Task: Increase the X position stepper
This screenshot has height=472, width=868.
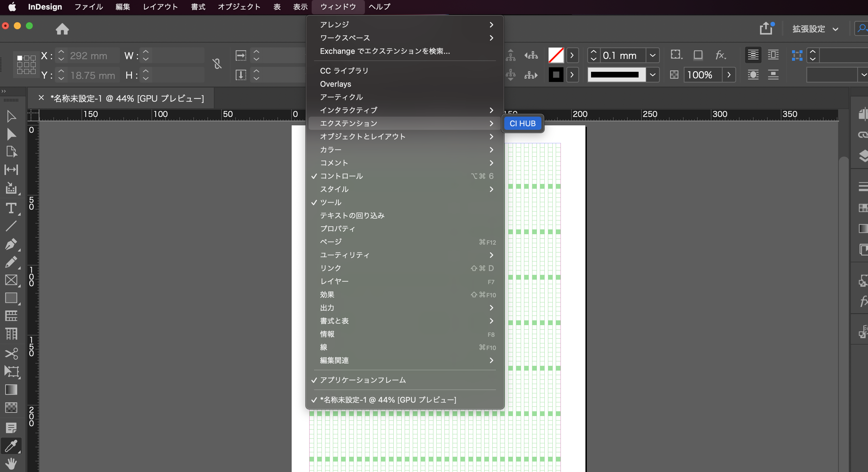Action: pyautogui.click(x=61, y=51)
